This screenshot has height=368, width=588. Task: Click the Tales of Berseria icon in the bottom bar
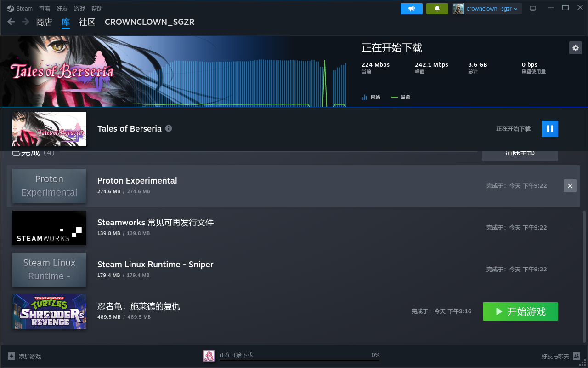point(209,356)
